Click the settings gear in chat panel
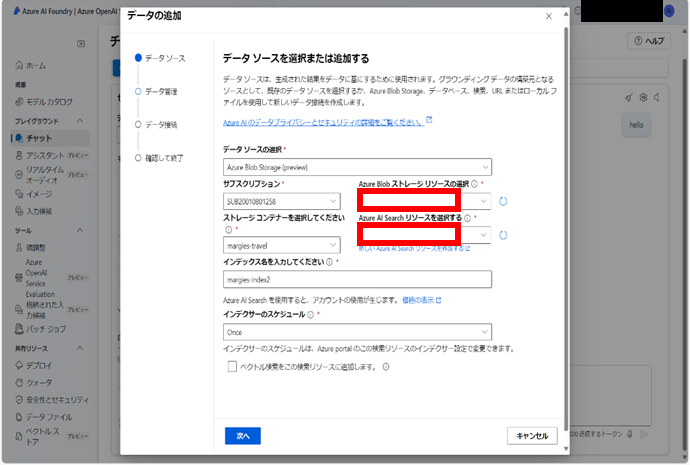The width and height of the screenshot is (690, 465). tap(643, 97)
